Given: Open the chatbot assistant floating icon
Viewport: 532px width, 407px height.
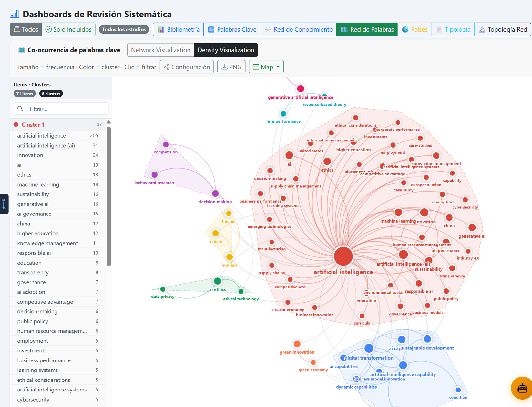Looking at the screenshot, I should point(522,388).
